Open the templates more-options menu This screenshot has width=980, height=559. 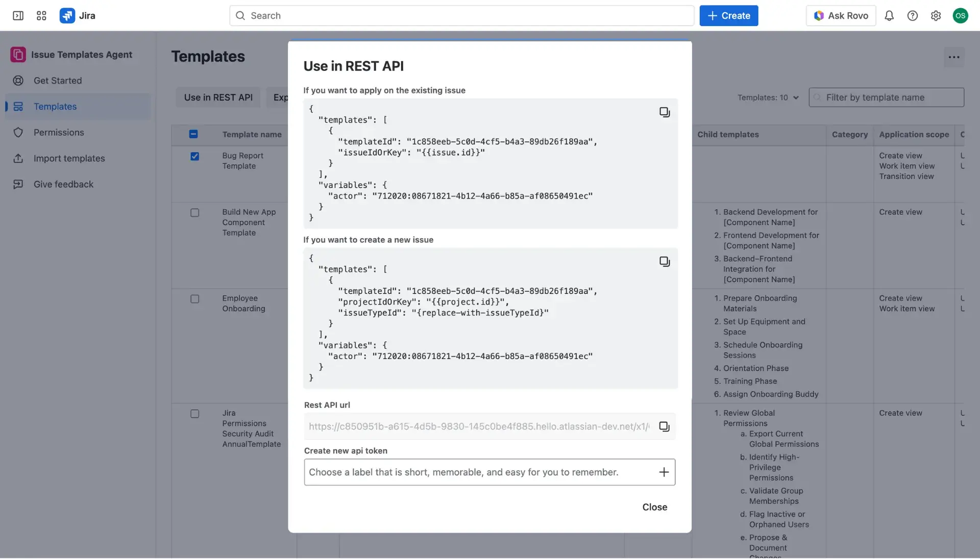(954, 57)
